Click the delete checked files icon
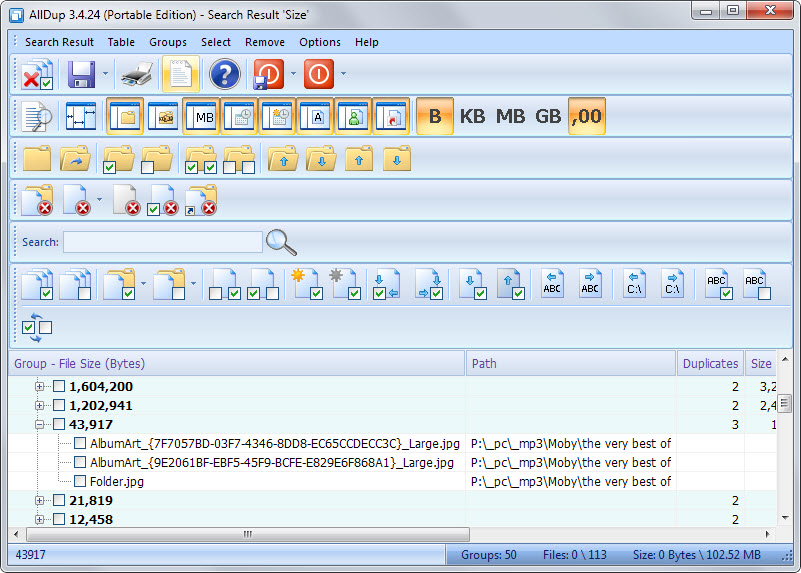801x573 pixels. (x=38, y=74)
